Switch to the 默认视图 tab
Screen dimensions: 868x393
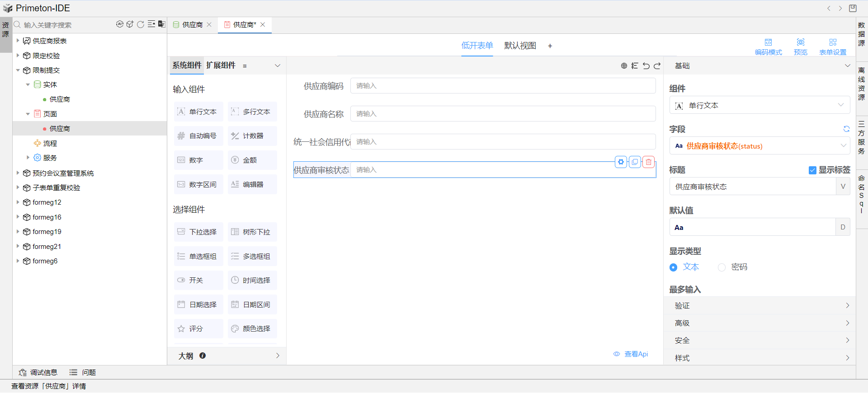click(x=520, y=46)
